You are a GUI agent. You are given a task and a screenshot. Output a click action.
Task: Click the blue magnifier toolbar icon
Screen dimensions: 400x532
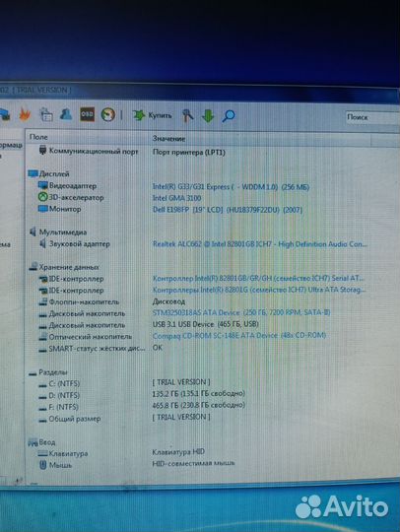(229, 116)
